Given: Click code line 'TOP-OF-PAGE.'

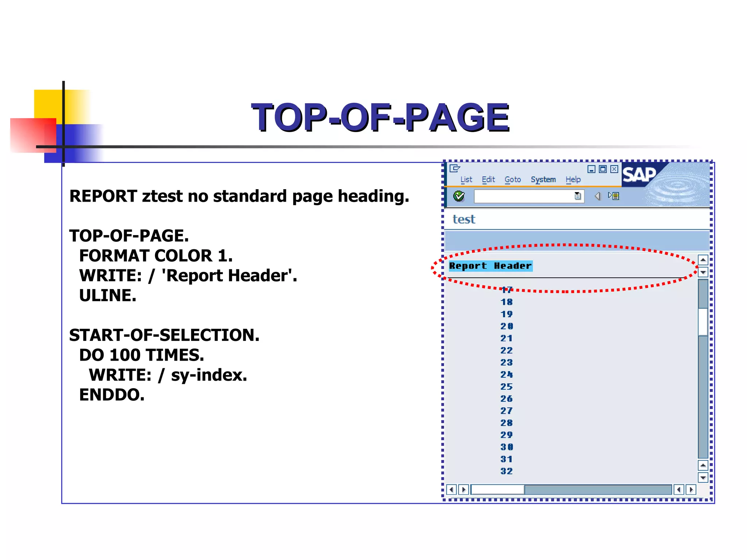Looking at the screenshot, I should (x=129, y=236).
